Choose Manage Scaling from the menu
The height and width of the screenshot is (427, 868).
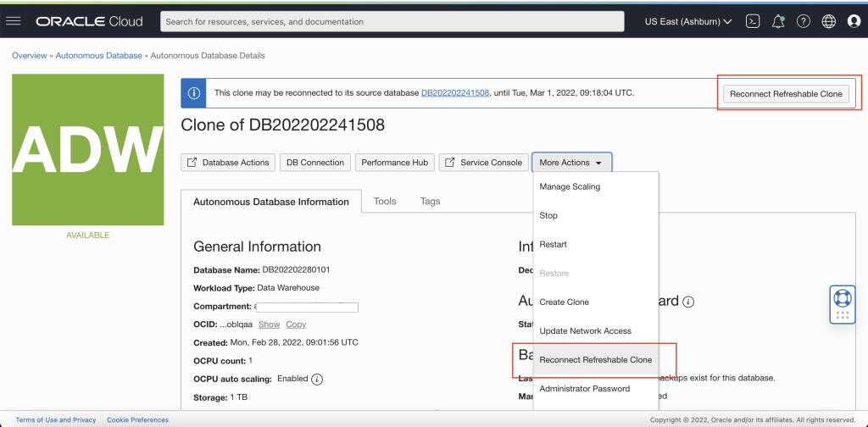pos(596,187)
